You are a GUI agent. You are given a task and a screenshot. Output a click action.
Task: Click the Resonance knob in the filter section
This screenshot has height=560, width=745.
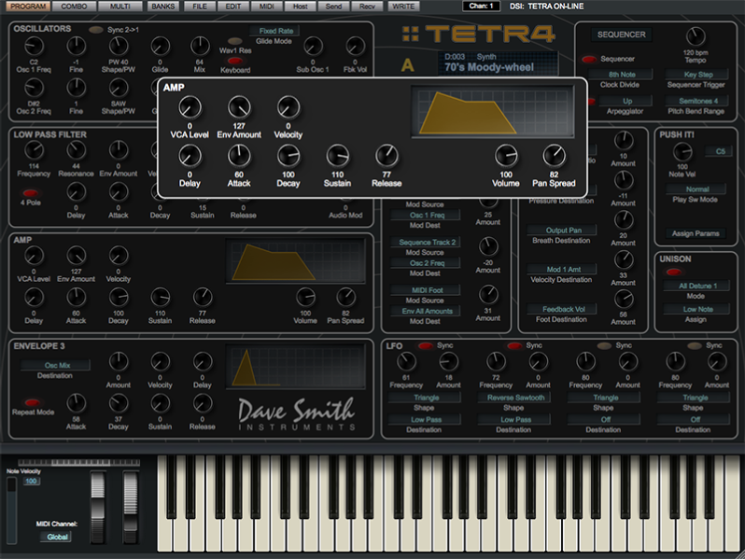click(76, 150)
